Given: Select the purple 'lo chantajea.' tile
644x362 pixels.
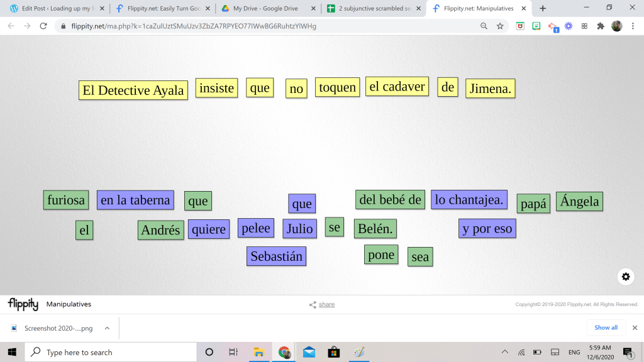Looking at the screenshot, I should pos(469,200).
